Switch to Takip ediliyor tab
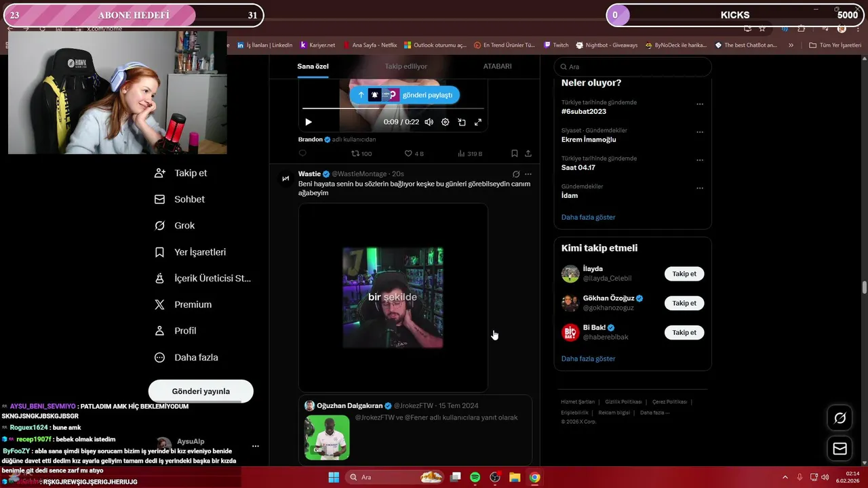Screen dimensions: 868x488 [406, 66]
